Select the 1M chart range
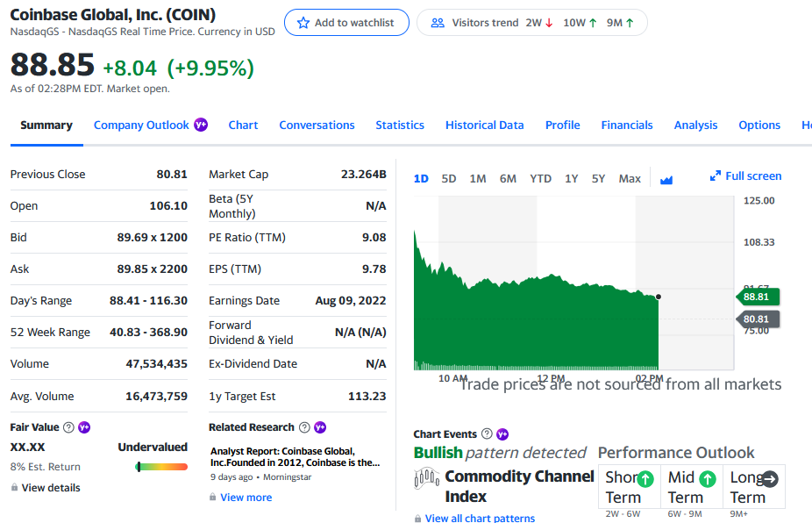 pyautogui.click(x=477, y=179)
